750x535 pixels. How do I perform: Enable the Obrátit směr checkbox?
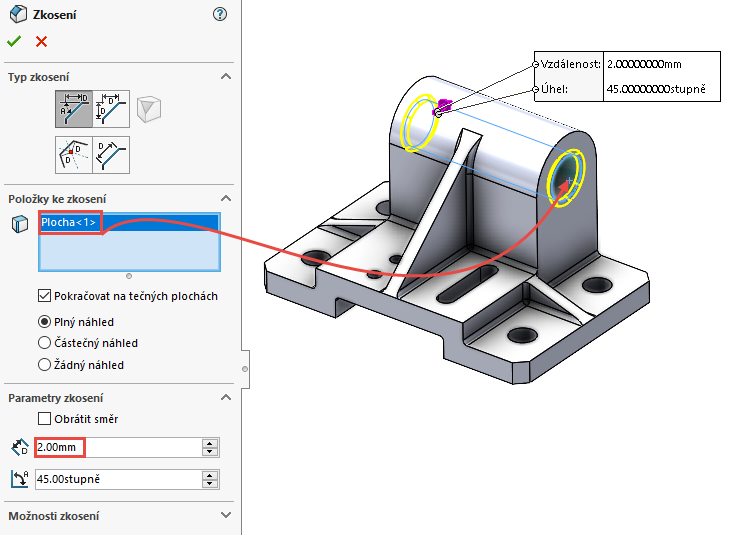point(44,419)
